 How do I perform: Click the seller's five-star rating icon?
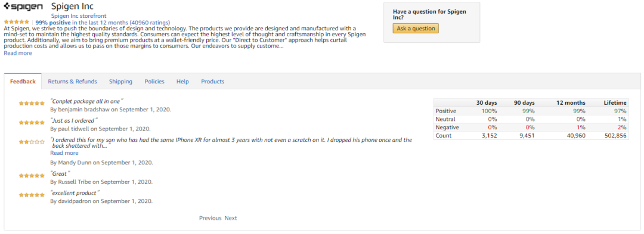tap(17, 22)
